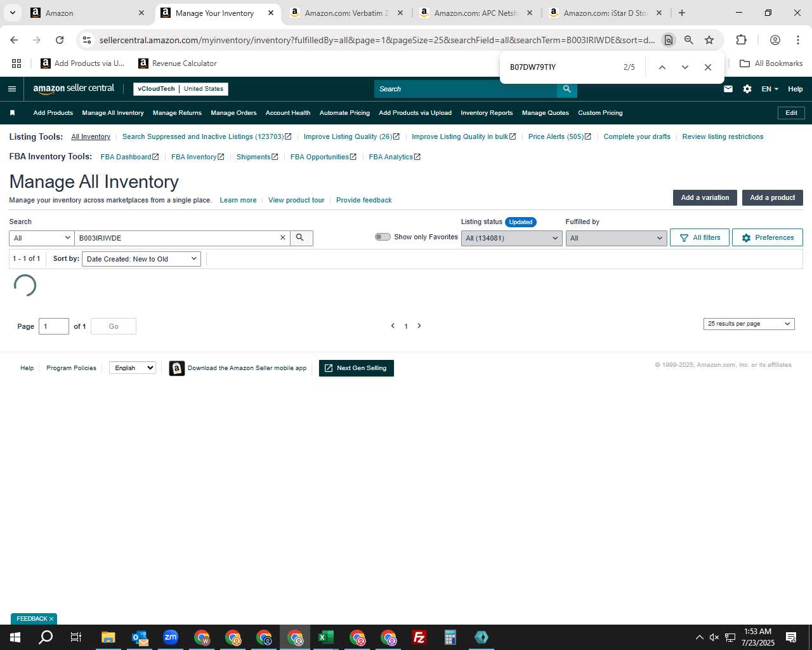Open the Seller Central hamburger menu
The height and width of the screenshot is (650, 812).
pyautogui.click(x=11, y=89)
